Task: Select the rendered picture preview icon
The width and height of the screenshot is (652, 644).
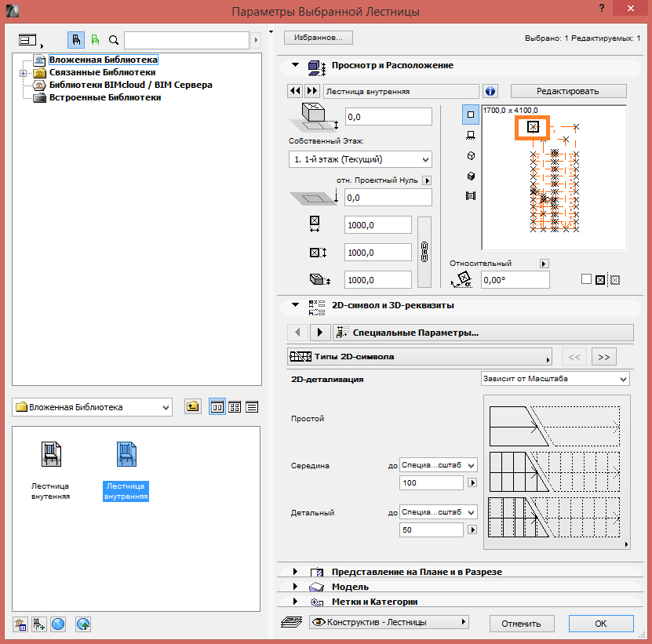Action: (x=471, y=195)
